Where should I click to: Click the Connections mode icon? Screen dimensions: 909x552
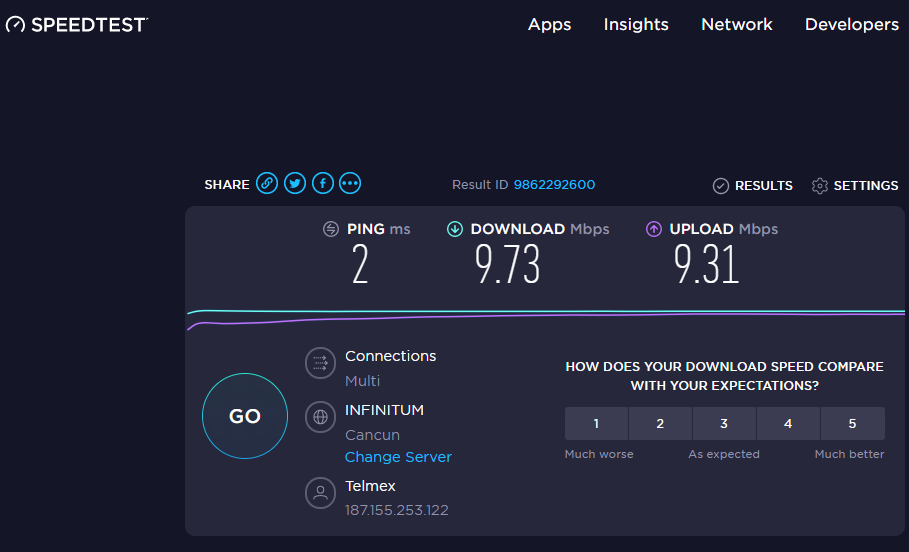coord(320,363)
